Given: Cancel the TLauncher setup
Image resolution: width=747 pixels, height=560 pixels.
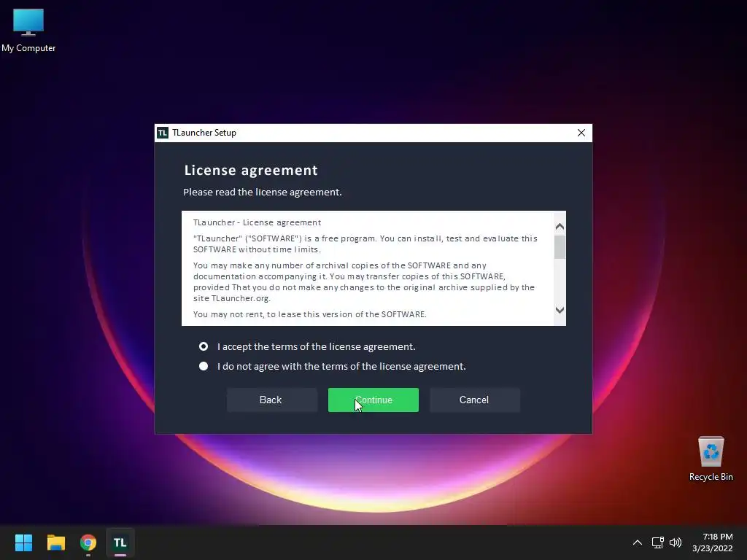Looking at the screenshot, I should tap(474, 400).
